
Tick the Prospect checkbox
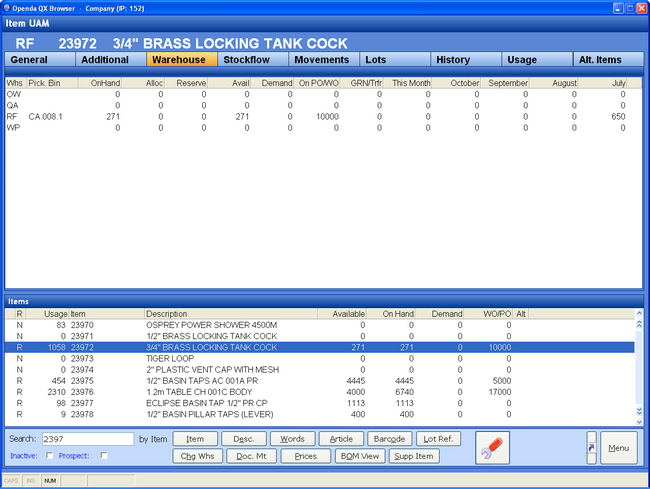tap(104, 455)
